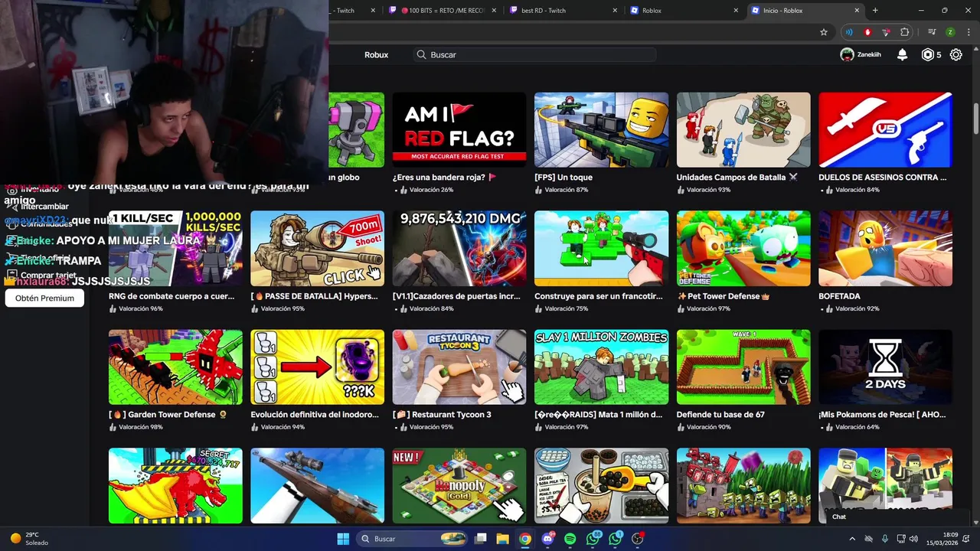980x551 pixels.
Task: Click the 'Obtén Premium' button
Action: click(x=44, y=298)
